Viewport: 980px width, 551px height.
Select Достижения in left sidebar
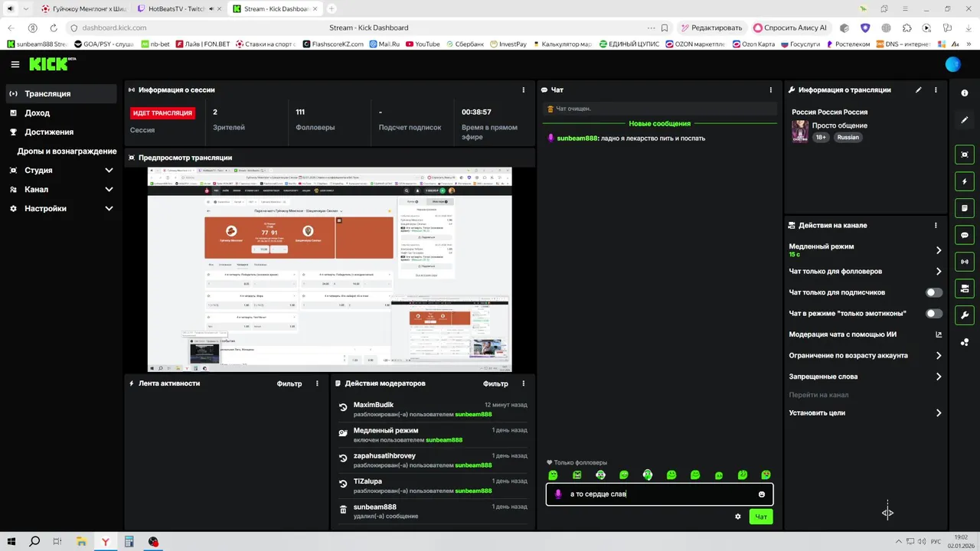[61, 132]
